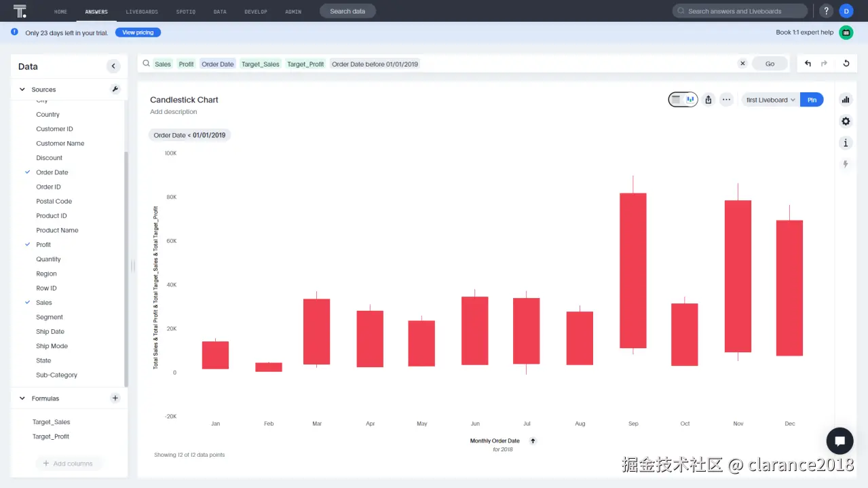
Task: Open the user profile avatar D
Action: (x=846, y=11)
